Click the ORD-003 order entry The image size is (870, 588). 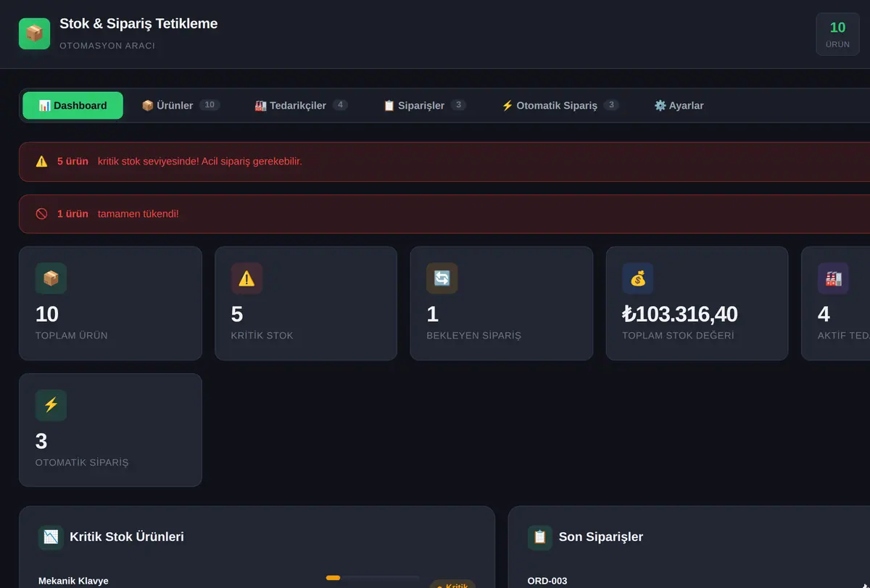547,581
